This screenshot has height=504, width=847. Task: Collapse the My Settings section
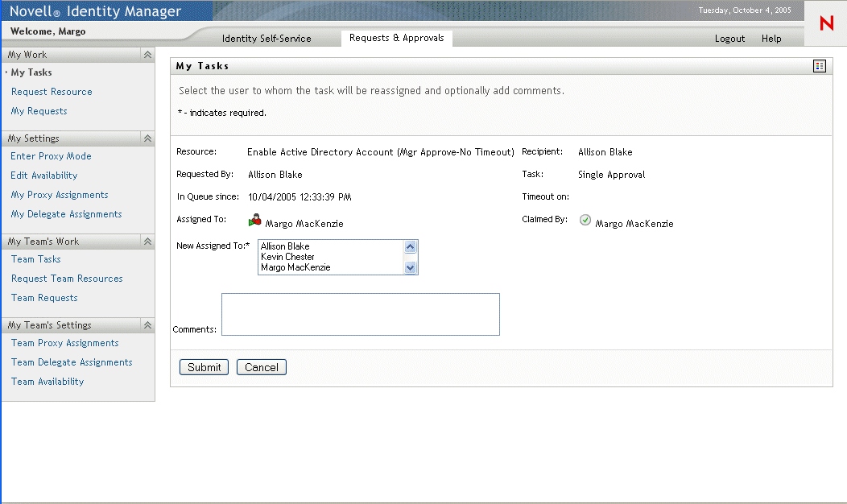[147, 138]
